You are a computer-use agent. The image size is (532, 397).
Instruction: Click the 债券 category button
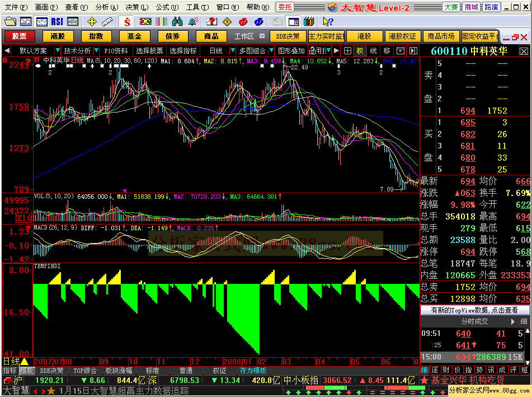[173, 36]
